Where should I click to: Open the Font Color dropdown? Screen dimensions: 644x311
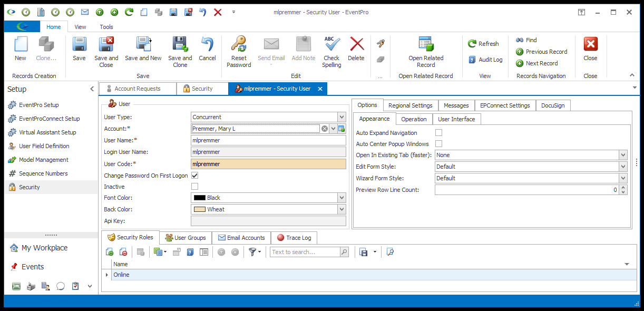click(341, 198)
